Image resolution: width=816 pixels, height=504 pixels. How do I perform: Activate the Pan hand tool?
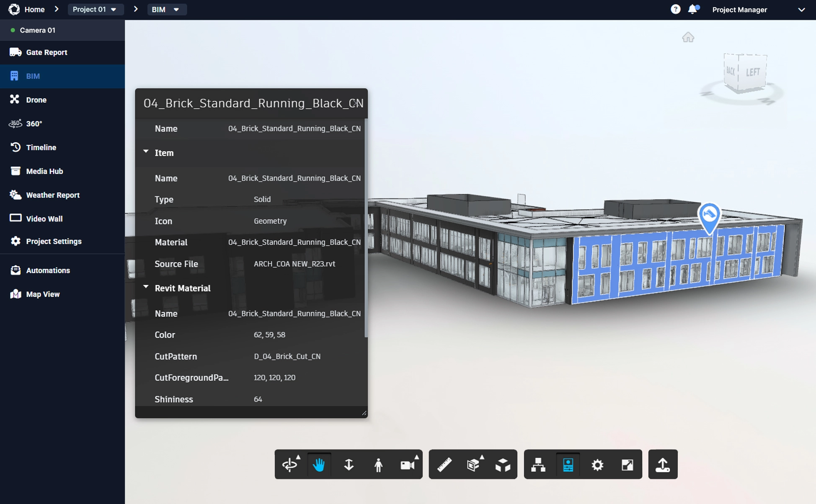(319, 465)
